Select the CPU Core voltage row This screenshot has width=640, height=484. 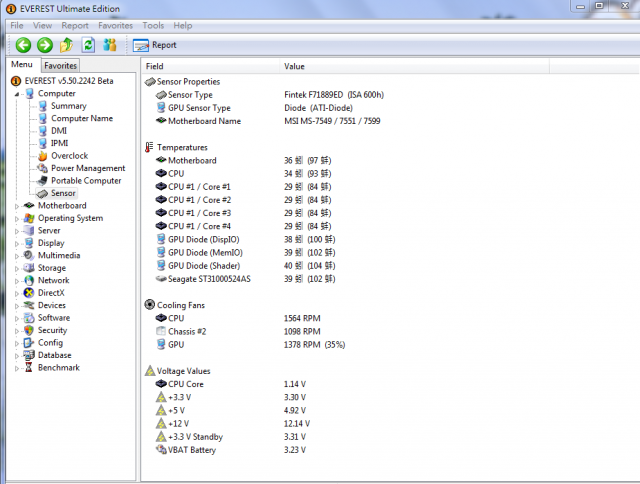pyautogui.click(x=231, y=384)
